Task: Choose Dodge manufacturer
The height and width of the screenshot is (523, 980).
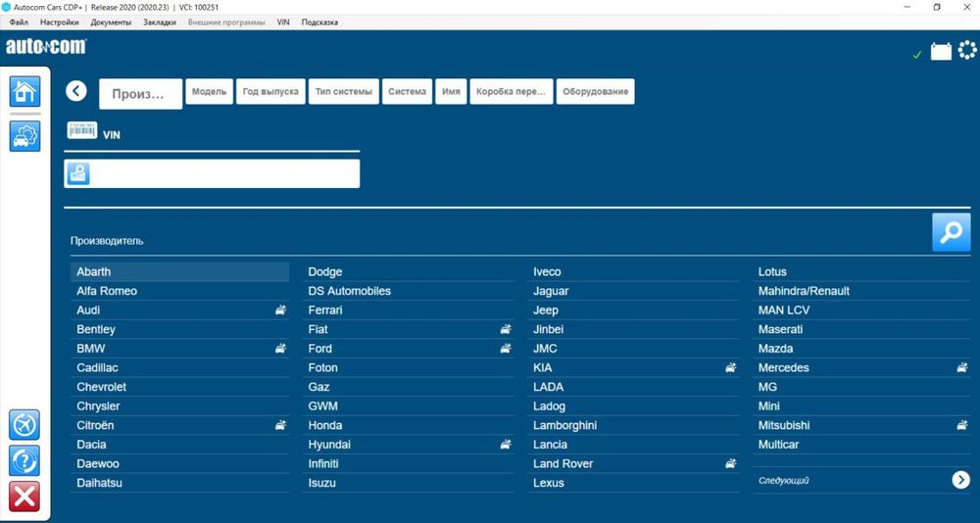Action: 408,272
